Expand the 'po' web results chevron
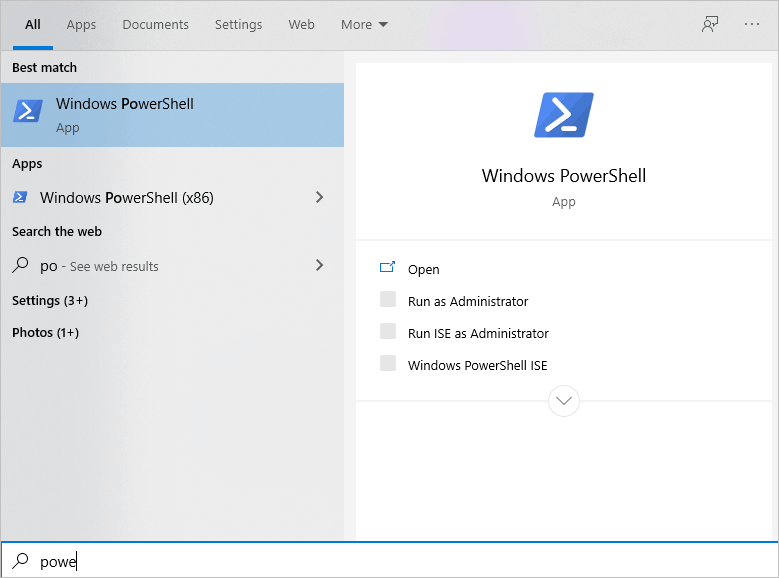Viewport: 779px width, 578px height. (x=319, y=265)
